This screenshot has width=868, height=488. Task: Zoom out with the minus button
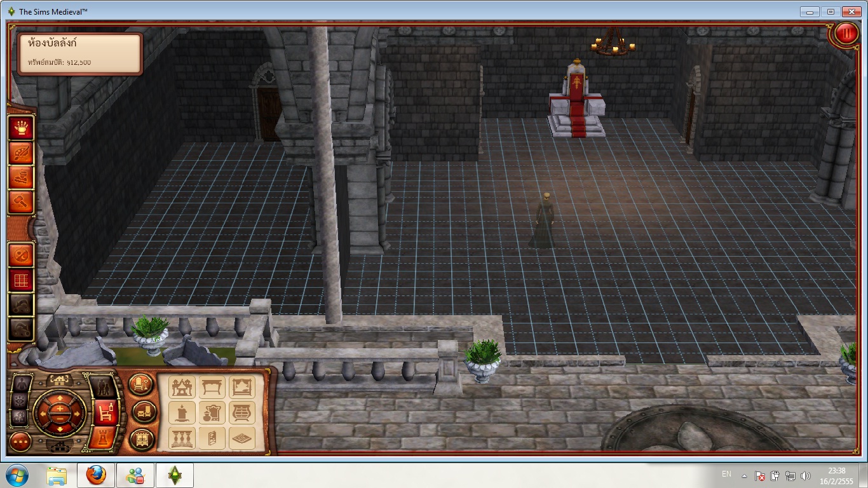(x=60, y=420)
